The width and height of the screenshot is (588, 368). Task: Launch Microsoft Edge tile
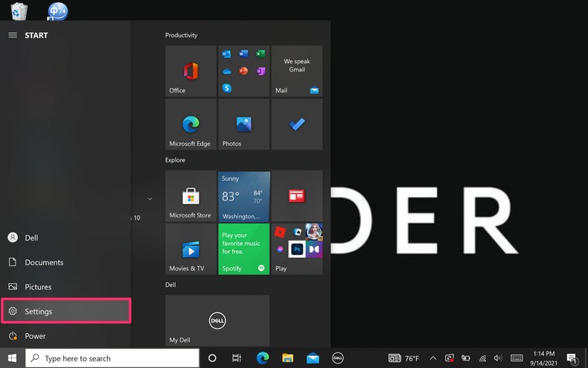click(x=191, y=124)
